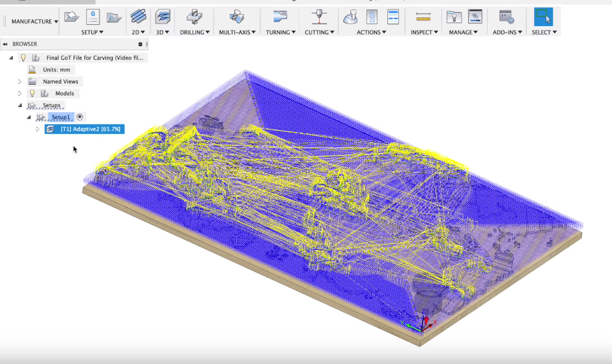Click the NC Program G-code icon in Setup group

click(93, 17)
